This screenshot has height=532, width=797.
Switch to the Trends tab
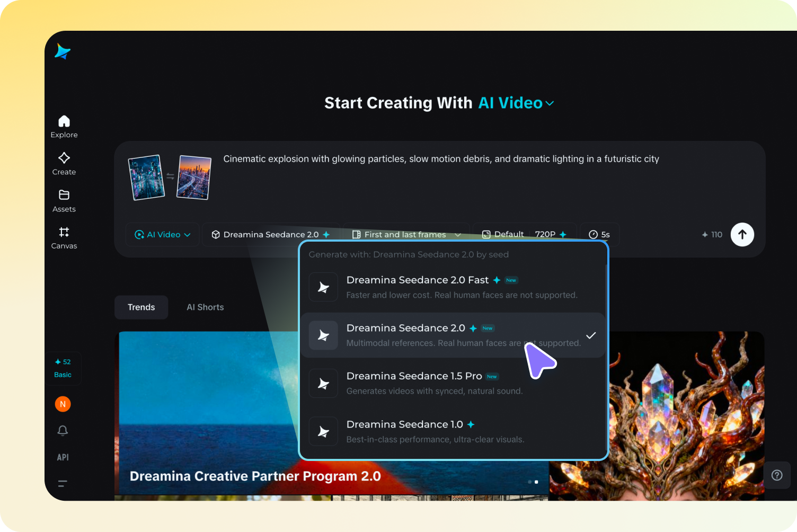(x=141, y=307)
